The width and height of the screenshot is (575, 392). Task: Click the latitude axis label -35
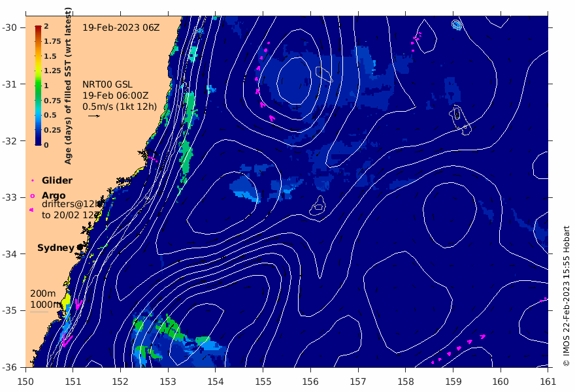8,310
